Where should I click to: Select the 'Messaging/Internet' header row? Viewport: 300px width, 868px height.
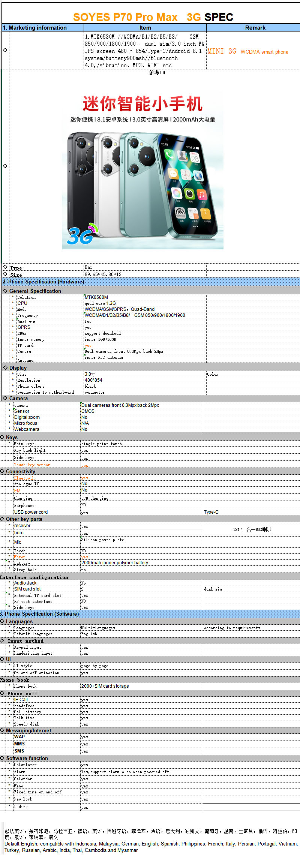click(150, 730)
